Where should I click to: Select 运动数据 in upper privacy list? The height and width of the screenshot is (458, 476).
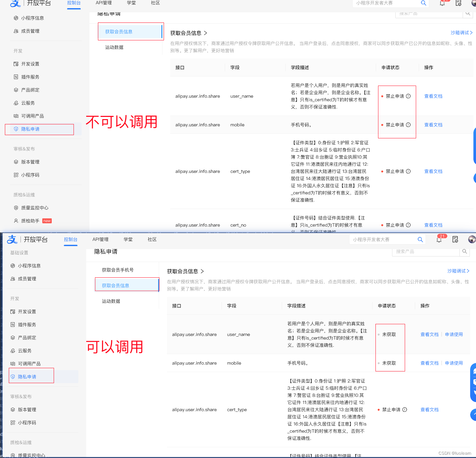[114, 47]
